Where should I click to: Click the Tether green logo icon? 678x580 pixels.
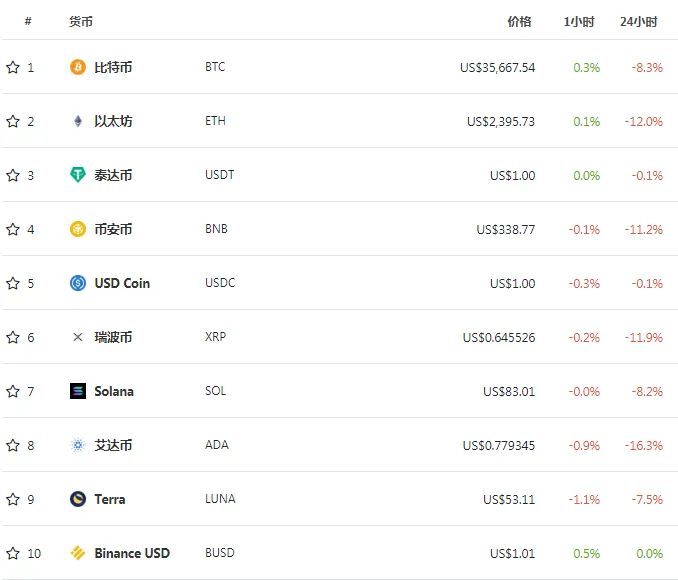click(78, 175)
